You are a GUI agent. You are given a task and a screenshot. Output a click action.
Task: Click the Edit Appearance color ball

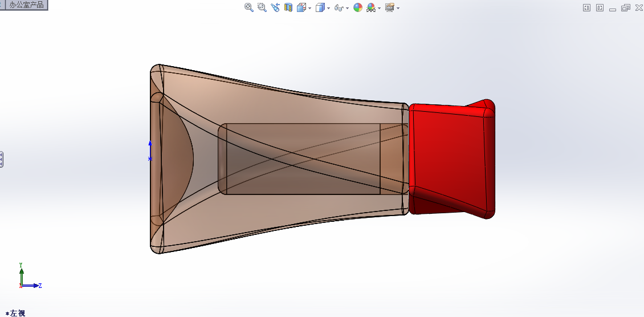click(358, 7)
